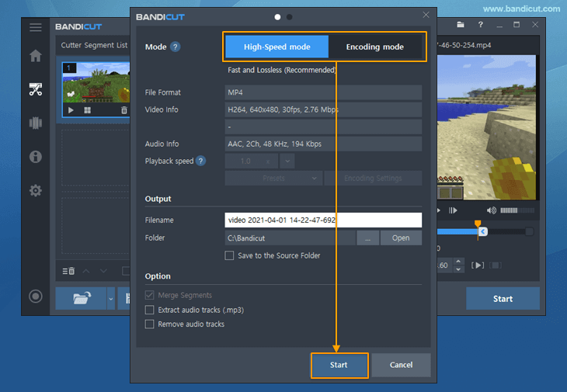Click the Audio Info field

[323, 144]
